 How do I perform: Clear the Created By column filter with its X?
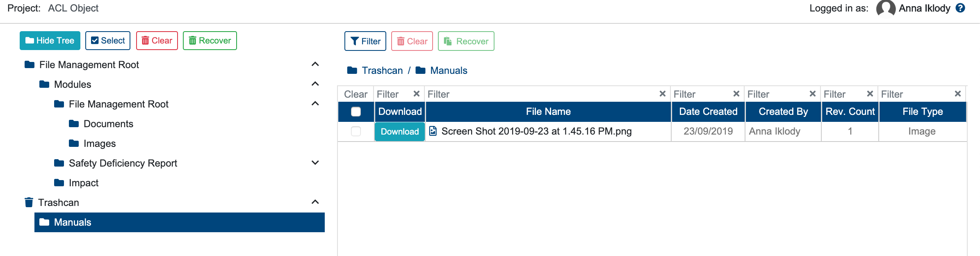click(812, 94)
